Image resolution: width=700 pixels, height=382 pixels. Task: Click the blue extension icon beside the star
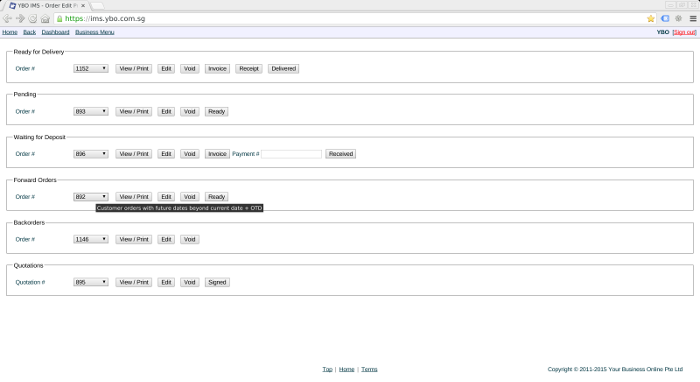pos(665,18)
